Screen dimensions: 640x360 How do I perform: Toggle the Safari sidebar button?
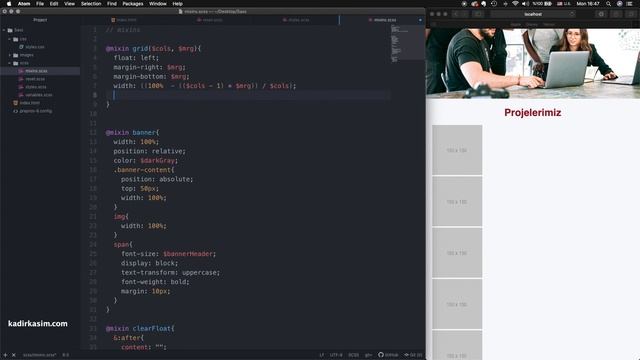pyautogui.click(x=478, y=14)
